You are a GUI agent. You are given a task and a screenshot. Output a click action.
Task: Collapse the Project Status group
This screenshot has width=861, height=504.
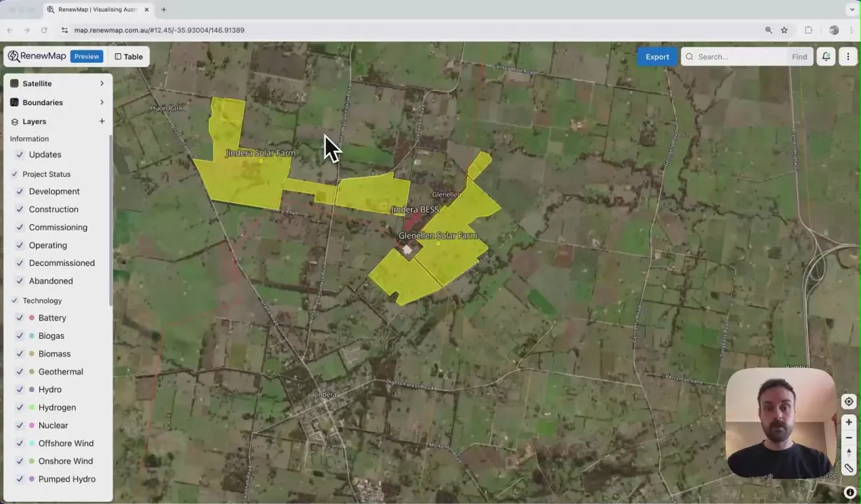15,174
